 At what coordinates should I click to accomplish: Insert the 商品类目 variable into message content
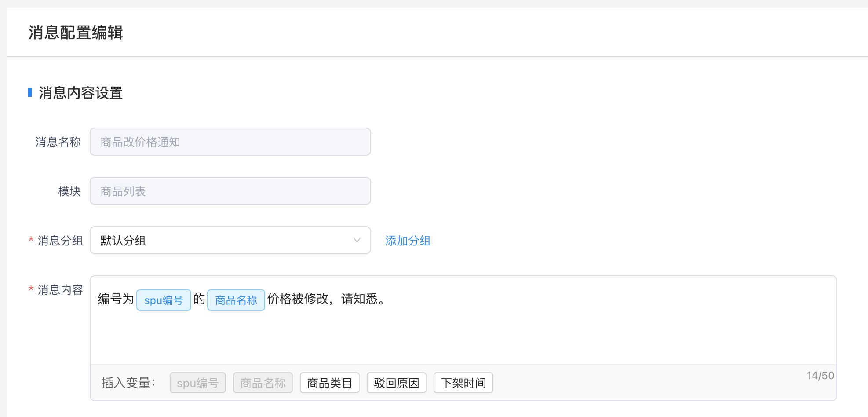point(329,383)
